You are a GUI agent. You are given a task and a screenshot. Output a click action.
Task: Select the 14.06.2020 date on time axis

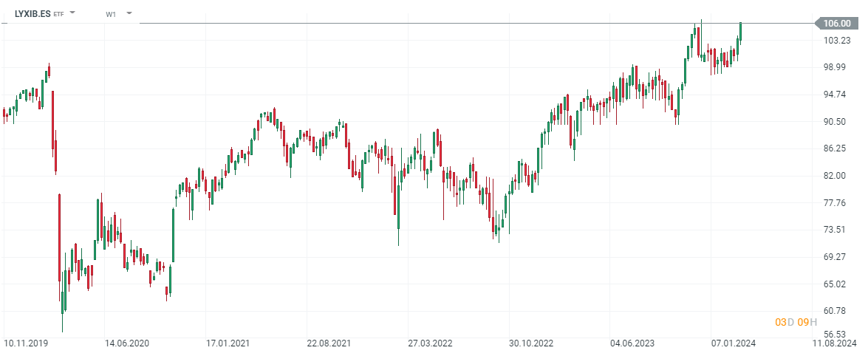pyautogui.click(x=126, y=343)
